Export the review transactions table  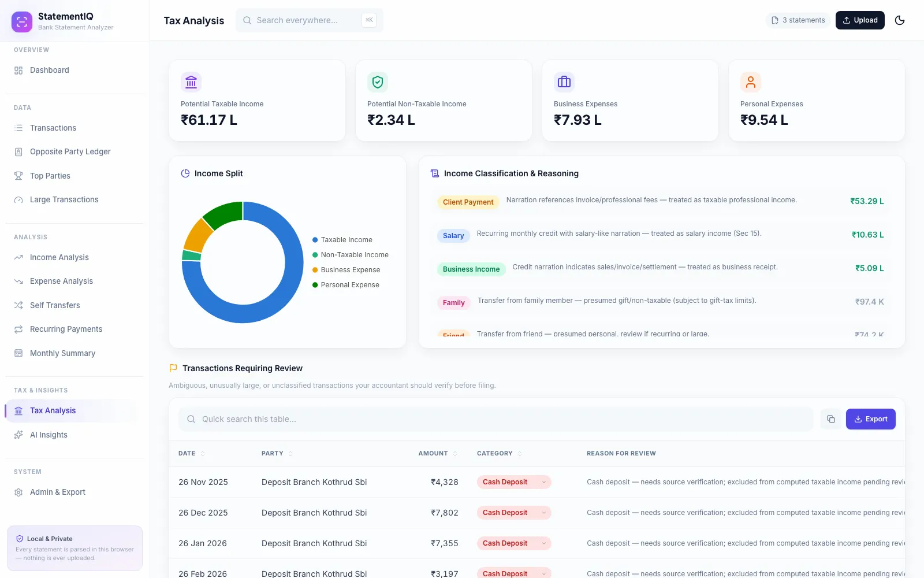(871, 419)
